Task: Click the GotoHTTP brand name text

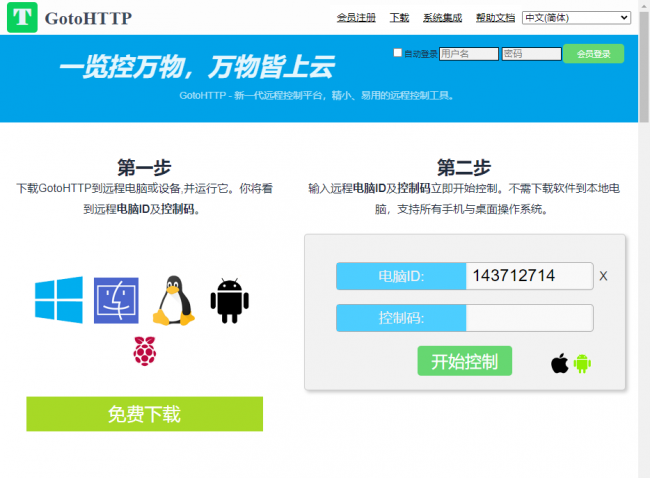Action: 88,18
